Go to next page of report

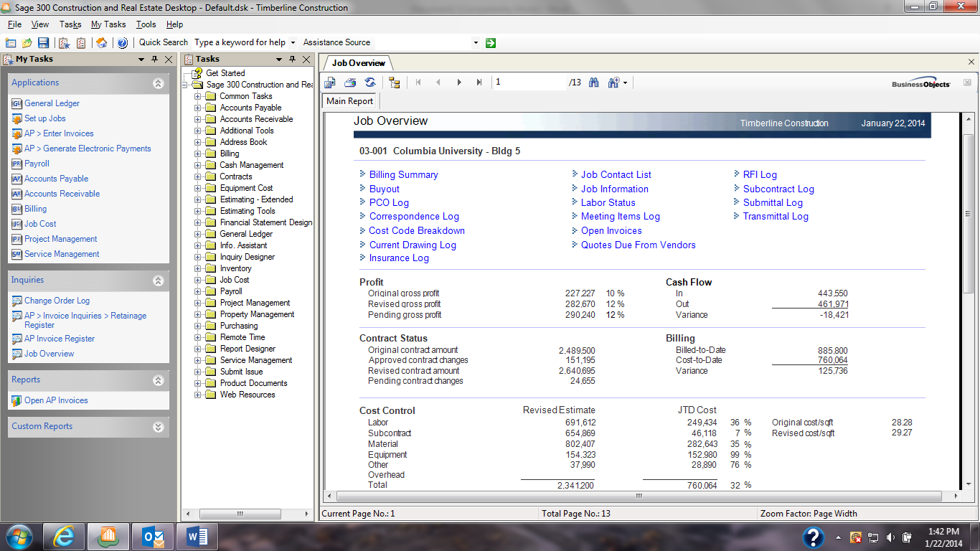(459, 83)
